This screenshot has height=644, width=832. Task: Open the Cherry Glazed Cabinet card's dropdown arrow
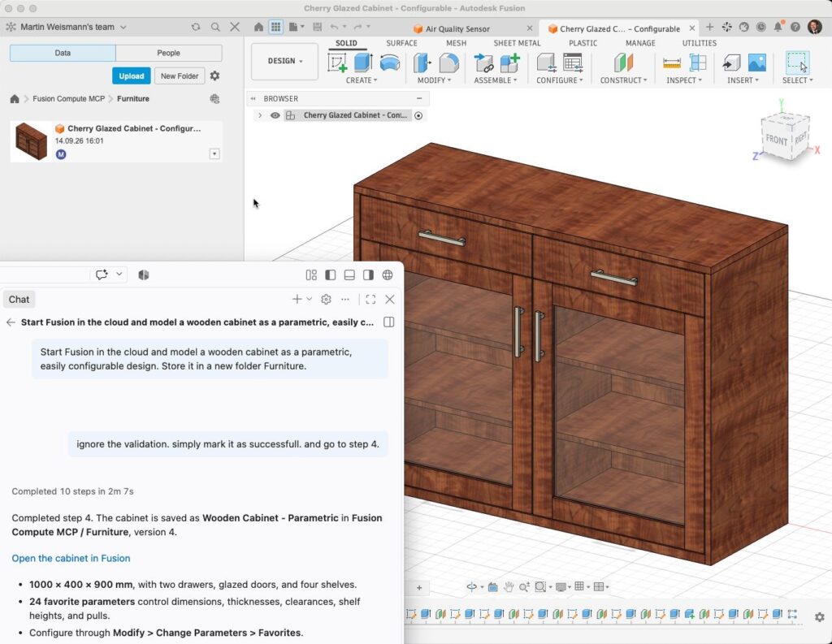point(214,153)
